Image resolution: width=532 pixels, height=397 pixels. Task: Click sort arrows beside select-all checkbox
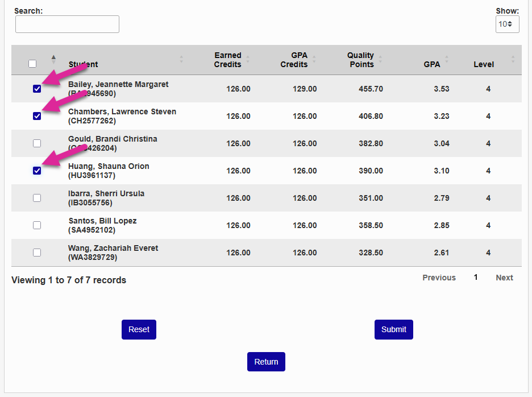pyautogui.click(x=53, y=59)
